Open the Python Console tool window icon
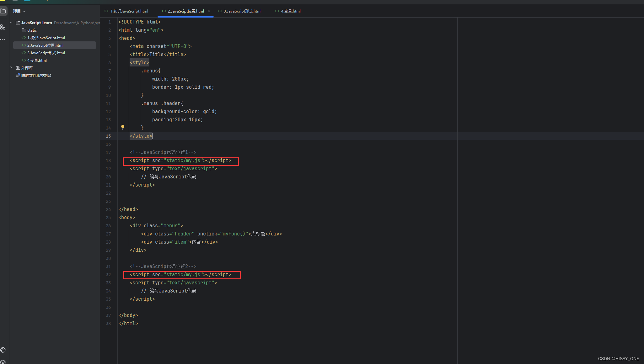The height and width of the screenshot is (364, 644). [3, 350]
